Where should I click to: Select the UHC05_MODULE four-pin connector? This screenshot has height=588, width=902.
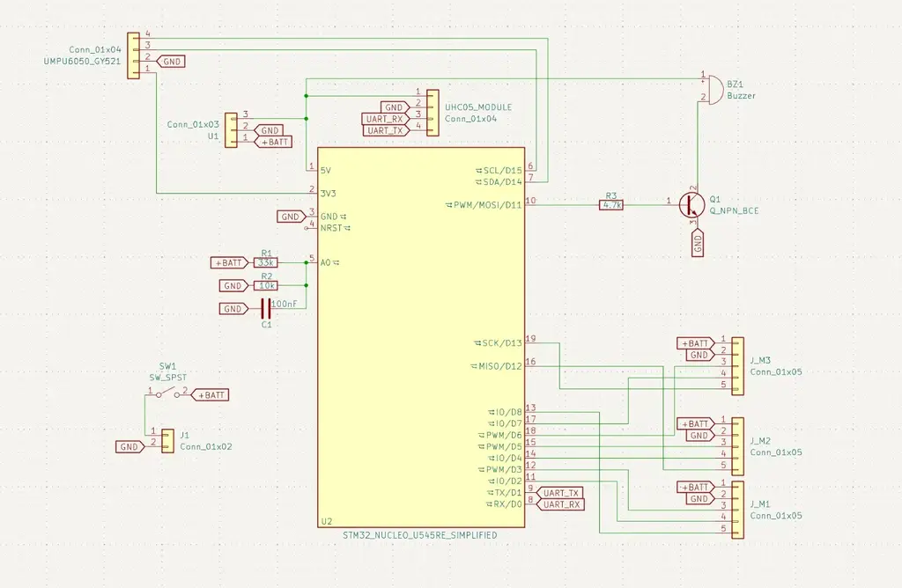pyautogui.click(x=433, y=114)
